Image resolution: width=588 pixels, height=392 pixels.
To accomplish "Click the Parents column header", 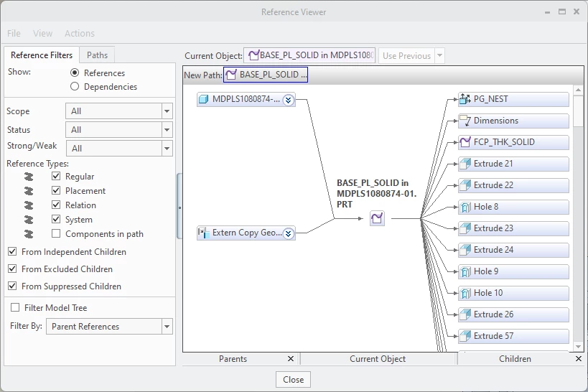I will pyautogui.click(x=233, y=359).
